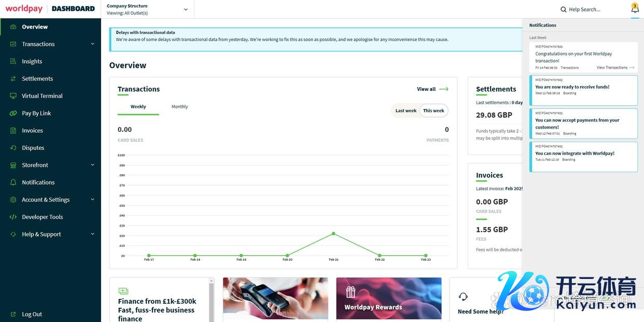The height and width of the screenshot is (322, 644).
Task: Click the Developer Tools code icon
Action: 13,217
